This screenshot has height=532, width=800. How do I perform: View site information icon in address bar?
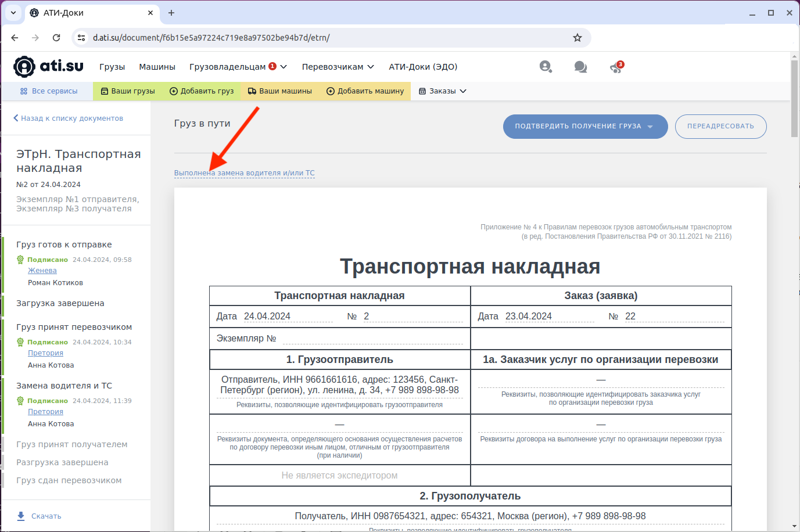pyautogui.click(x=81, y=38)
